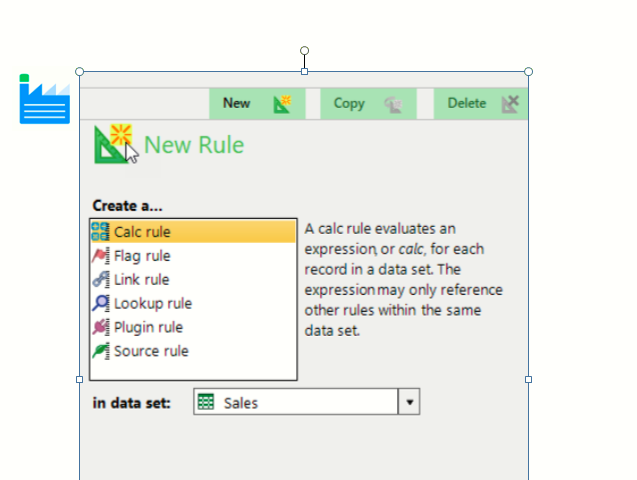Image resolution: width=637 pixels, height=480 pixels.
Task: Click the rotation handle above the panel
Action: [x=304, y=50]
